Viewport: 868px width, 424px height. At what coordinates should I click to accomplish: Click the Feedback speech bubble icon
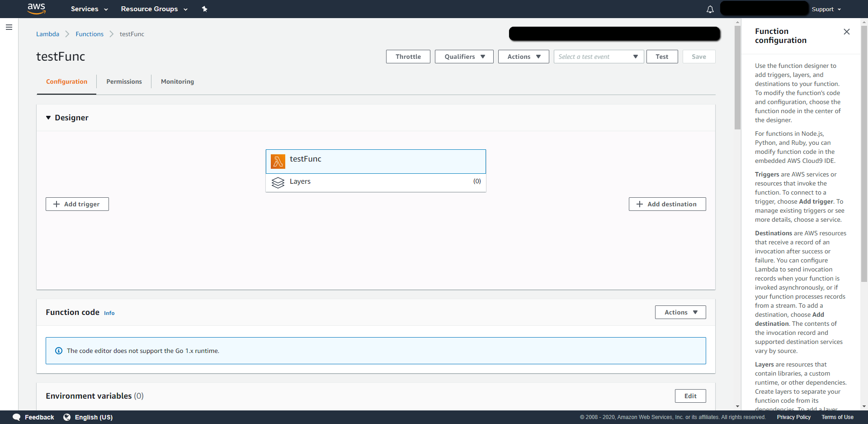pos(17,417)
